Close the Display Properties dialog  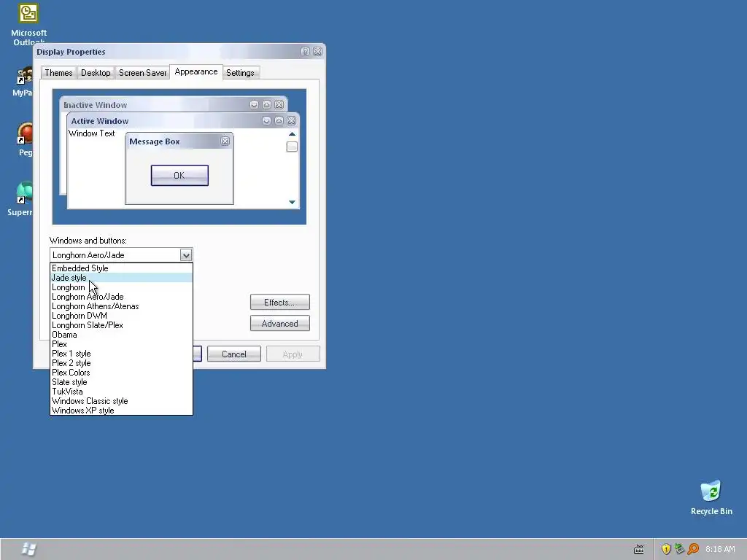pyautogui.click(x=318, y=52)
